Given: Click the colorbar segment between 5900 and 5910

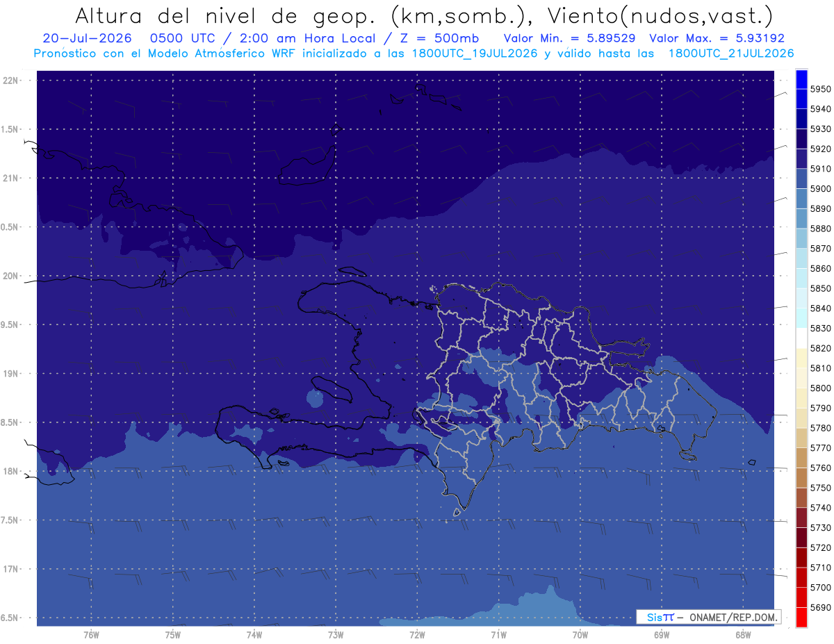Looking at the screenshot, I should (x=801, y=179).
